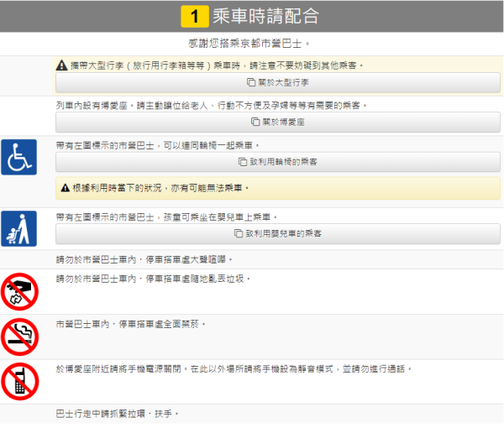Click the 手機設為靜音模式 phone rule text

click(x=235, y=368)
